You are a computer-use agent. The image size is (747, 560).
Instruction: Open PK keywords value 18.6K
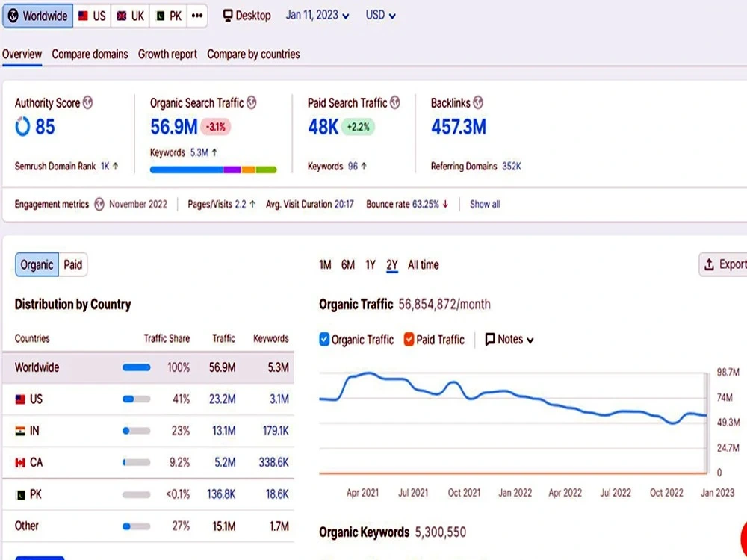click(x=277, y=494)
